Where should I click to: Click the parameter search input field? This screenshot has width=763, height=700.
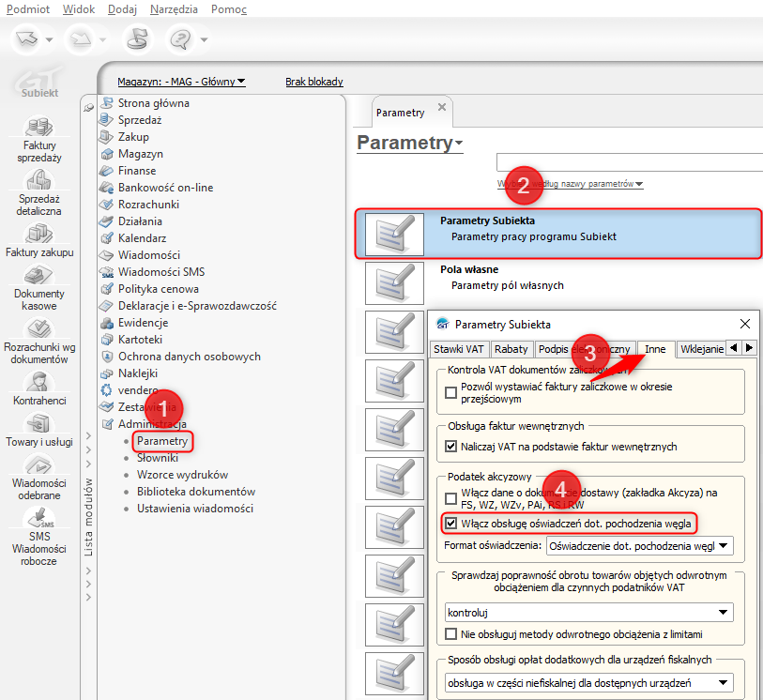(630, 162)
